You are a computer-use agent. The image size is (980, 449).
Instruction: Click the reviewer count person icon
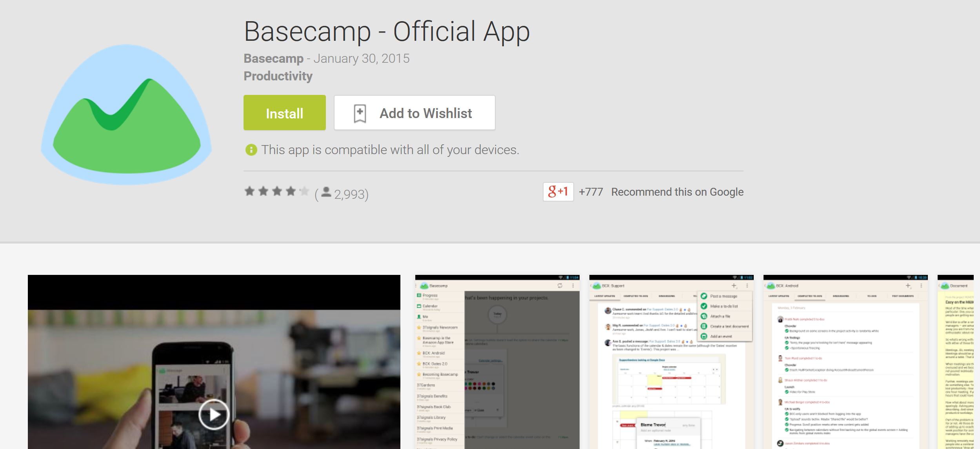[x=326, y=192]
